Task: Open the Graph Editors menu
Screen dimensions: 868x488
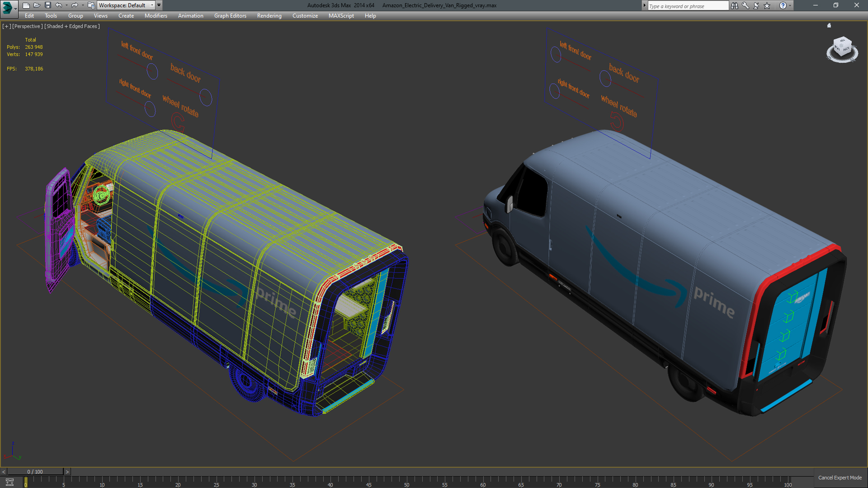Action: point(230,16)
